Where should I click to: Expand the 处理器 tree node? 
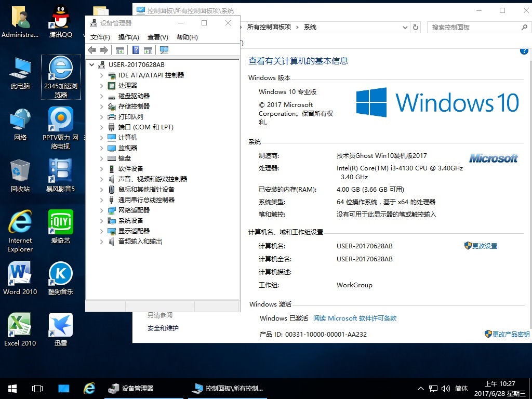(102, 85)
